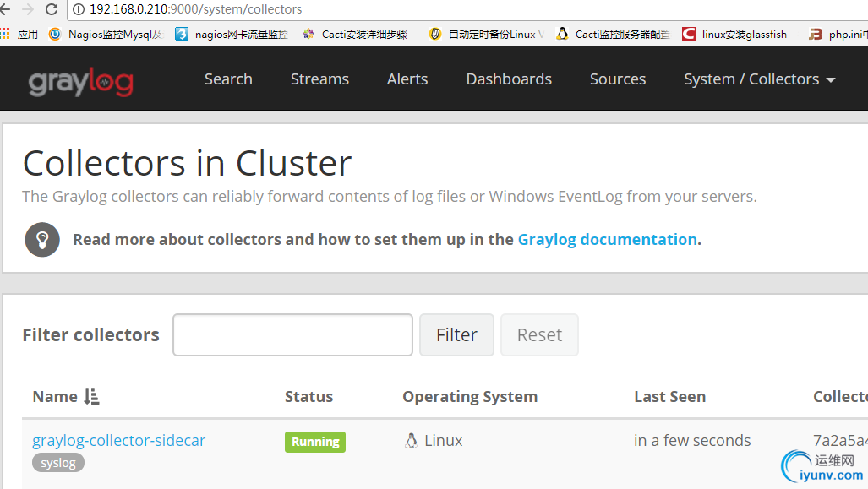The image size is (868, 489).
Task: Click the Reset button
Action: [x=540, y=334]
